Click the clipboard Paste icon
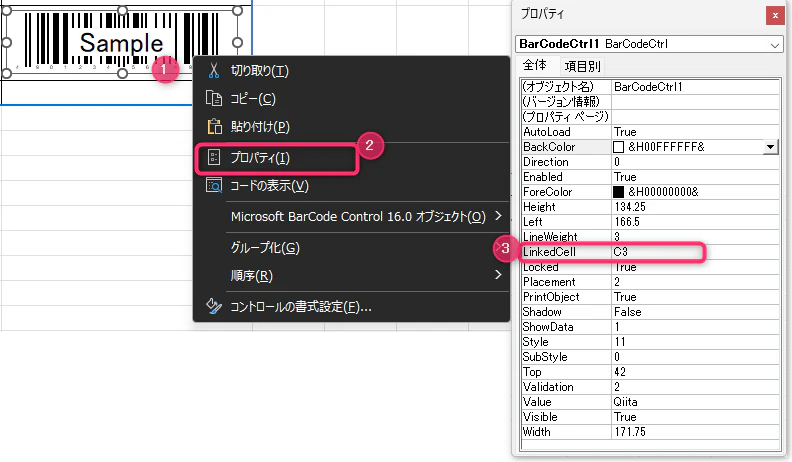This screenshot has width=792, height=462. [214, 126]
